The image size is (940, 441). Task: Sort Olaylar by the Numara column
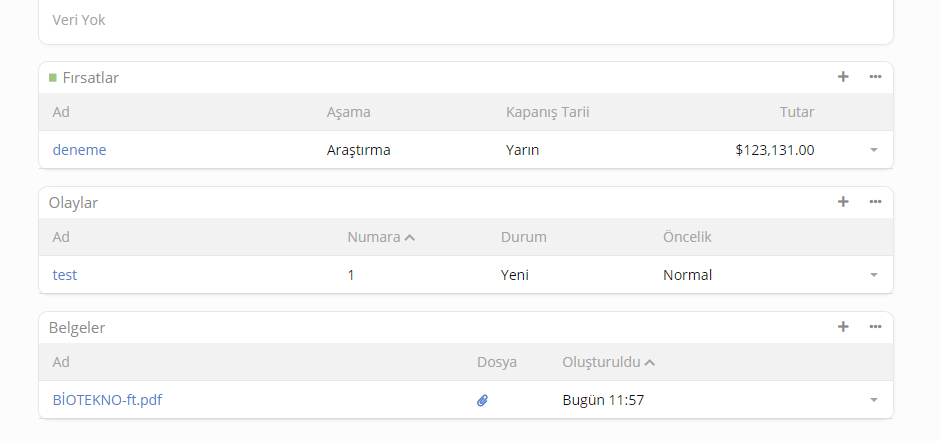click(373, 237)
